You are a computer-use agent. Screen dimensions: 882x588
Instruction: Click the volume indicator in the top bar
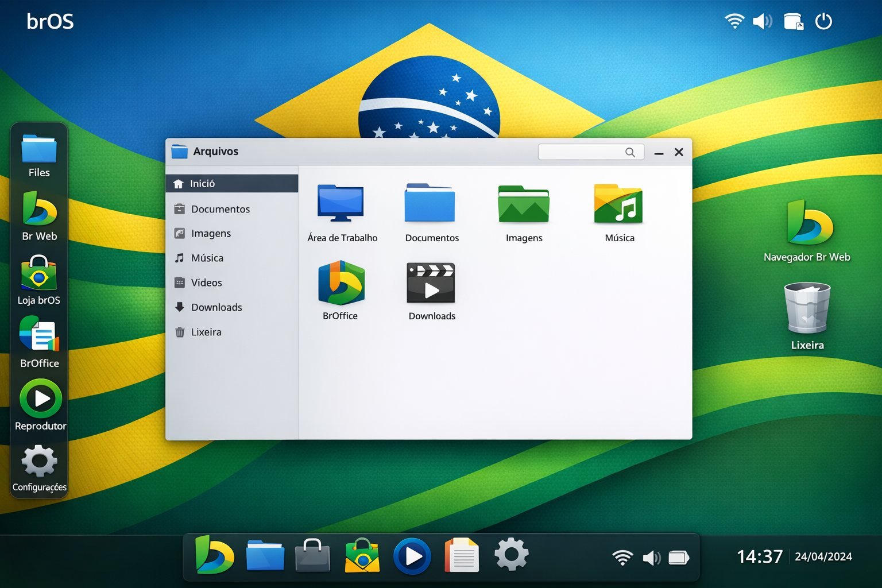762,21
